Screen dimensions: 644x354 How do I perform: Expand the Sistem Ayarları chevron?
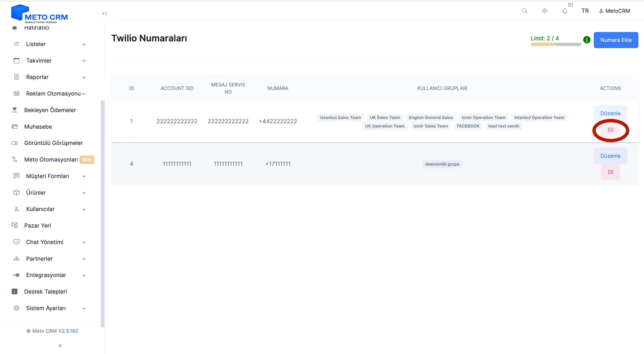(x=84, y=308)
